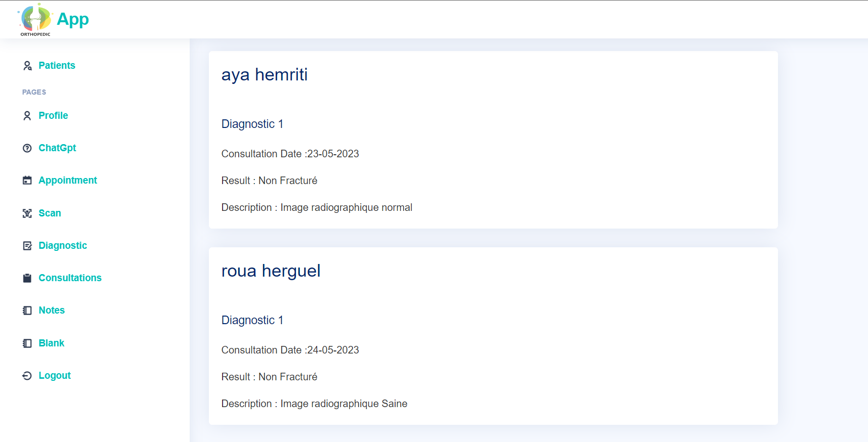Click the Appointment calendar icon

(27, 181)
